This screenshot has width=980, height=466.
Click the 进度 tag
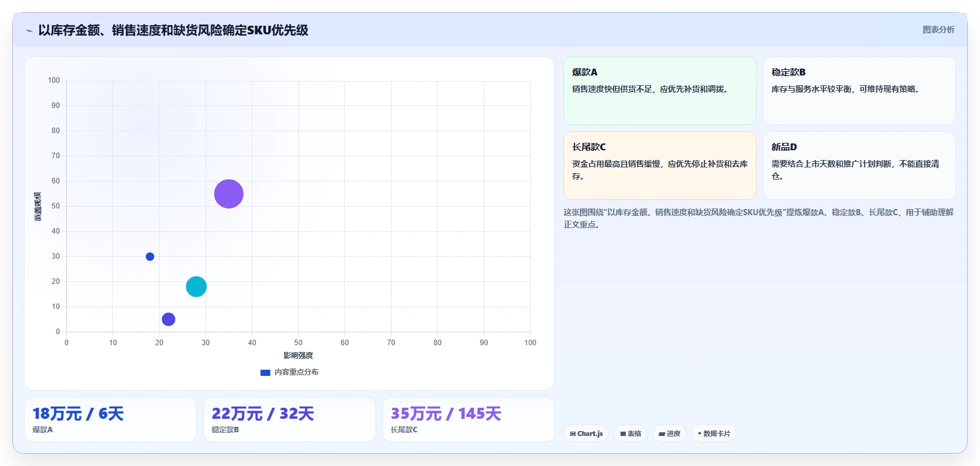point(669,434)
